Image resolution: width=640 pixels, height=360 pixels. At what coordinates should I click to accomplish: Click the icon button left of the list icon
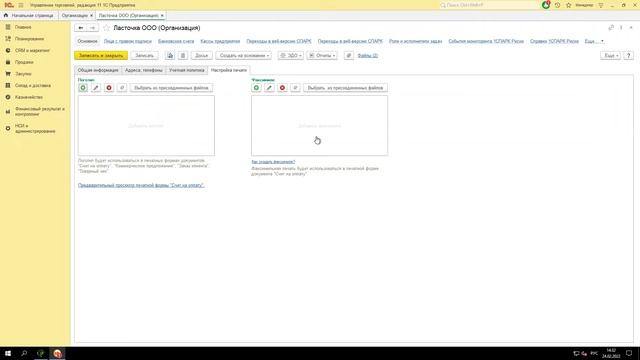[x=170, y=56]
